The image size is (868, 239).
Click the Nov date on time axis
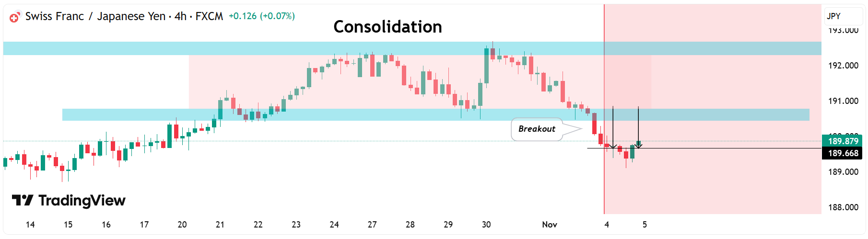tap(550, 225)
